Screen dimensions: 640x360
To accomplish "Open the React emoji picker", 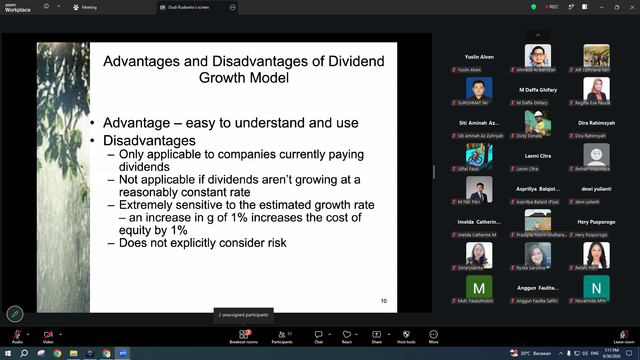I will pyautogui.click(x=347, y=337).
